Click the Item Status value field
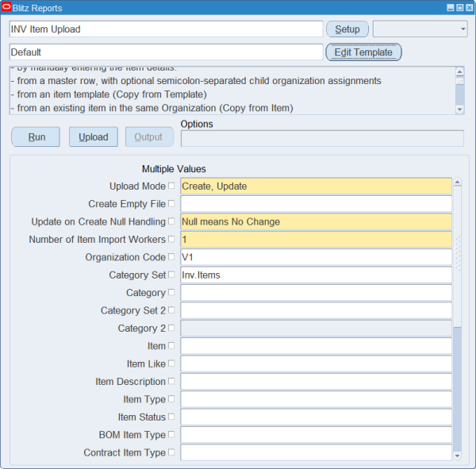 point(316,417)
